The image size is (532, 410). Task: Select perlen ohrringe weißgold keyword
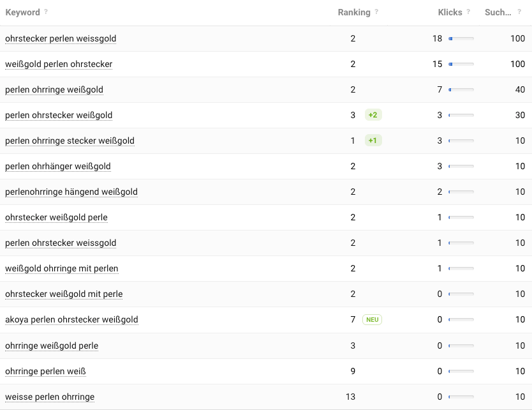54,89
